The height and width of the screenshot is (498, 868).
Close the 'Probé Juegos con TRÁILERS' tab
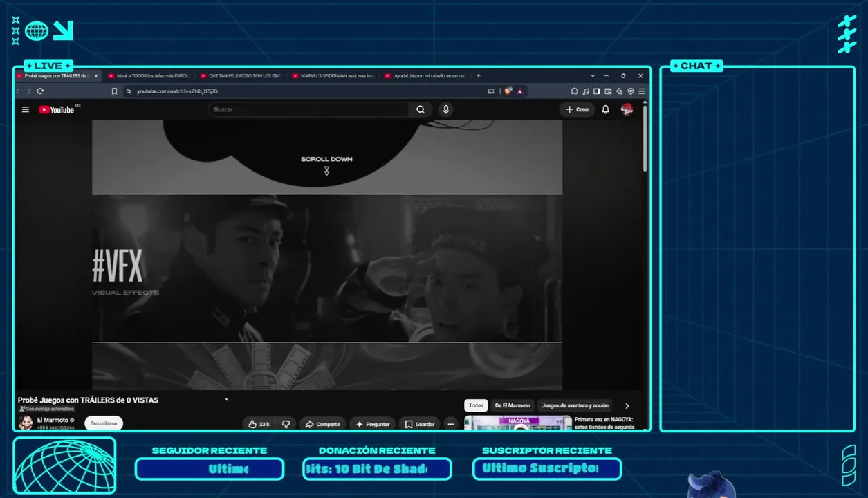pos(96,75)
